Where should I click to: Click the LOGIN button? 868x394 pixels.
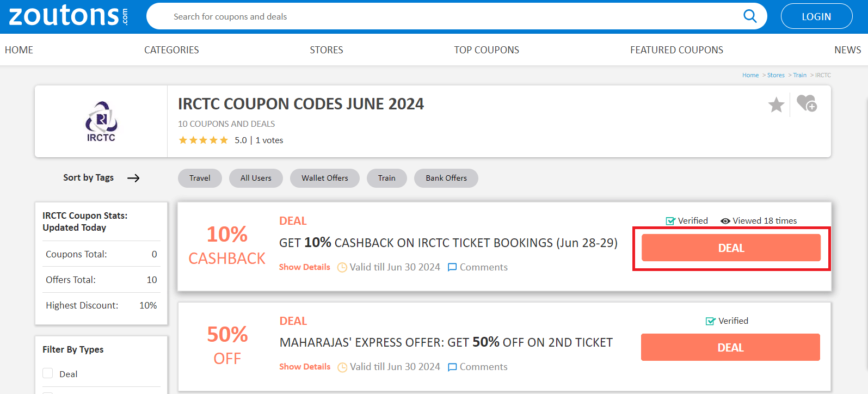pyautogui.click(x=816, y=16)
